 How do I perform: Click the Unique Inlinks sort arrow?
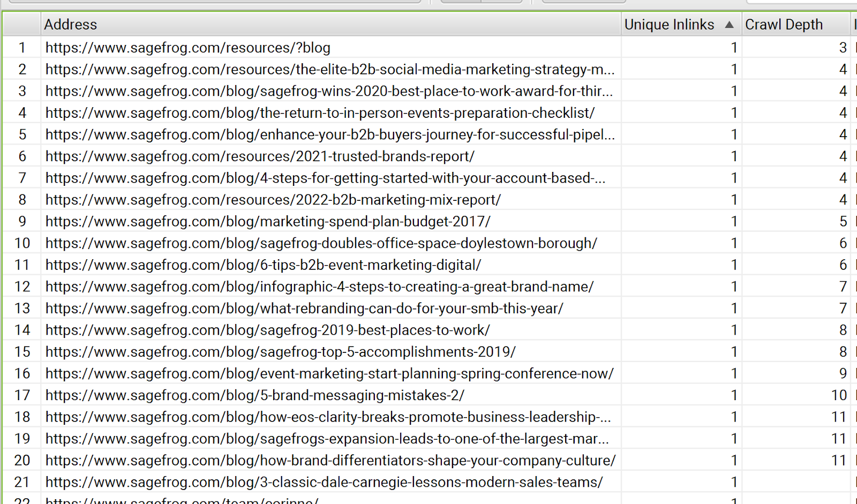pos(729,25)
